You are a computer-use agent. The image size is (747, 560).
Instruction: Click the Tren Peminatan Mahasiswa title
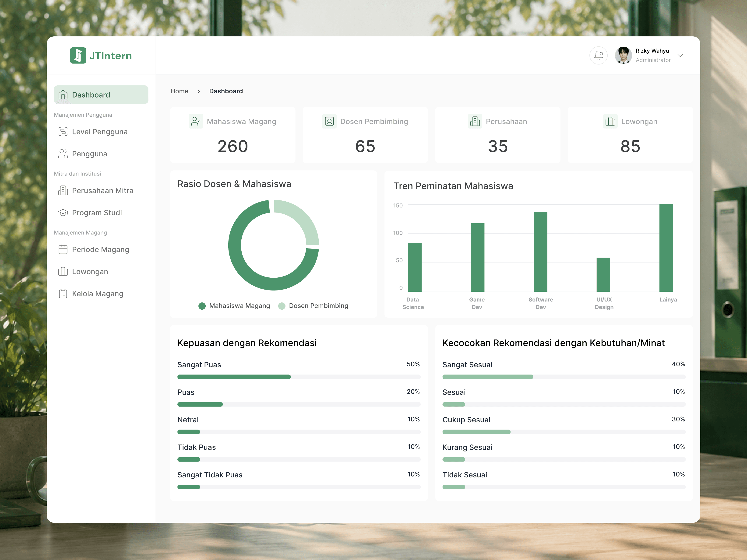click(453, 186)
